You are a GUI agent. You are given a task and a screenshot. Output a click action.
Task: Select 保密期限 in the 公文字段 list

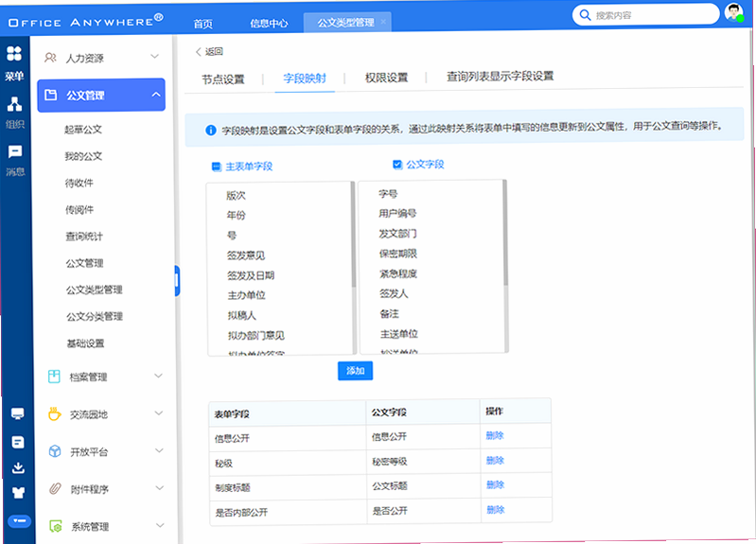(397, 254)
